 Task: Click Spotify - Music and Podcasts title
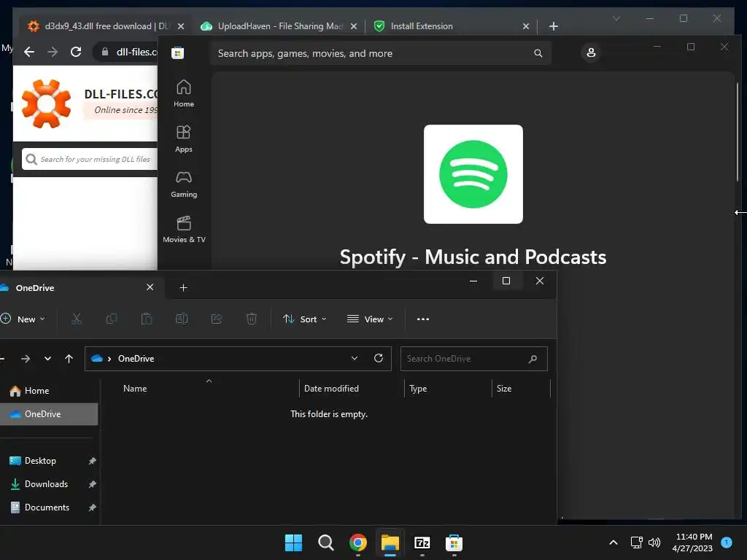(473, 257)
